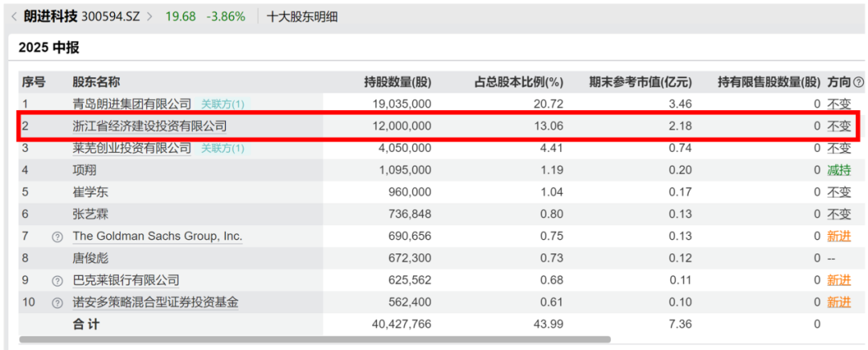The height and width of the screenshot is (350, 868).
Task: Open 关联方(1) tag for 青岛朗进集团有限公司
Action: pos(223,104)
